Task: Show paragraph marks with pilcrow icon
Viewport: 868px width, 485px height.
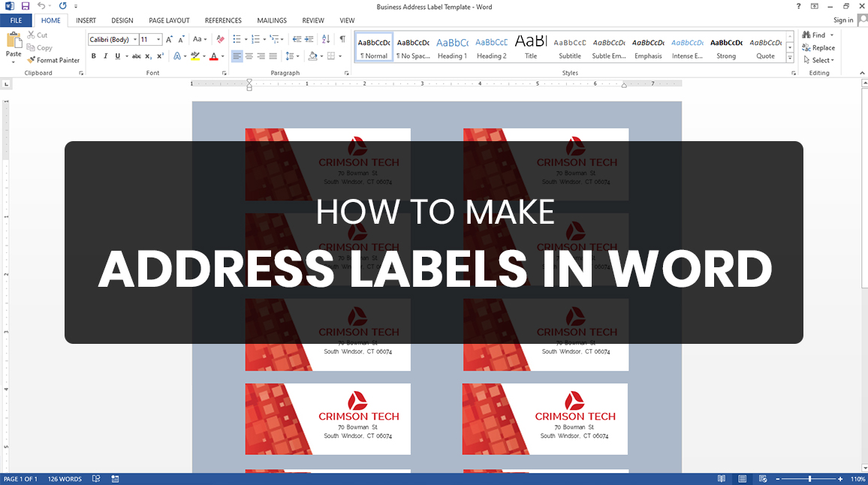Action: (x=342, y=39)
